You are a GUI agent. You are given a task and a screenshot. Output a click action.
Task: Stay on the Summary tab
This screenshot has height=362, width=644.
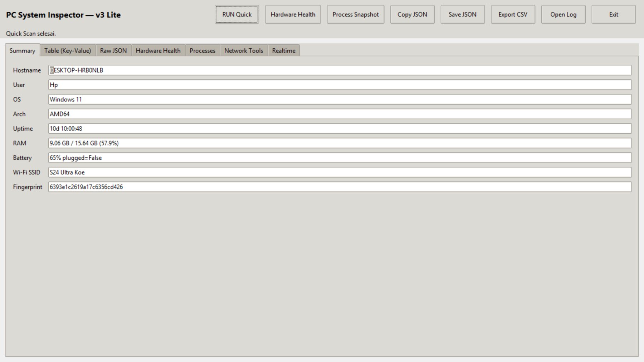22,50
